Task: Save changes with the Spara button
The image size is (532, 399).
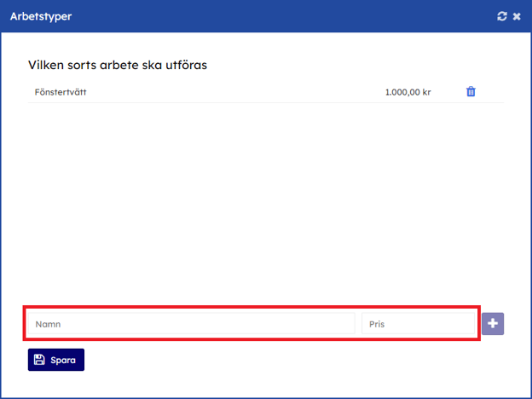Action: [56, 361]
